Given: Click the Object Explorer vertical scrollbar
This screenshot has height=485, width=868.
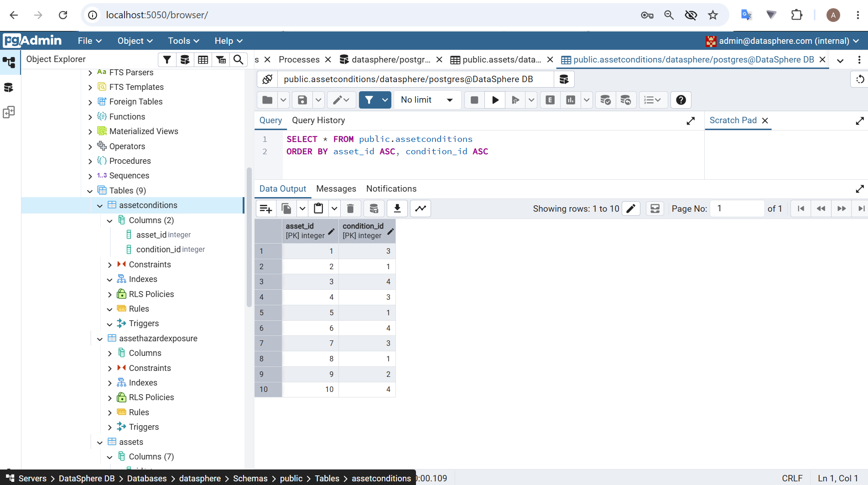Looking at the screenshot, I should point(249,237).
